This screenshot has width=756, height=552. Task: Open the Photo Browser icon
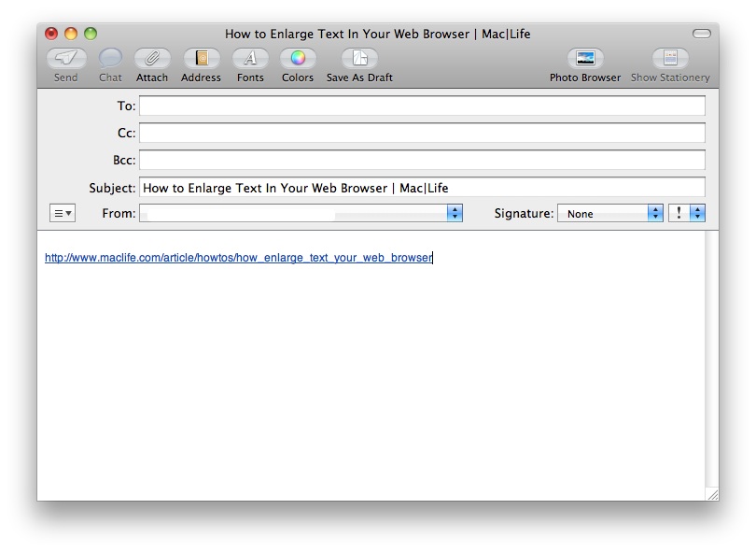[x=585, y=59]
